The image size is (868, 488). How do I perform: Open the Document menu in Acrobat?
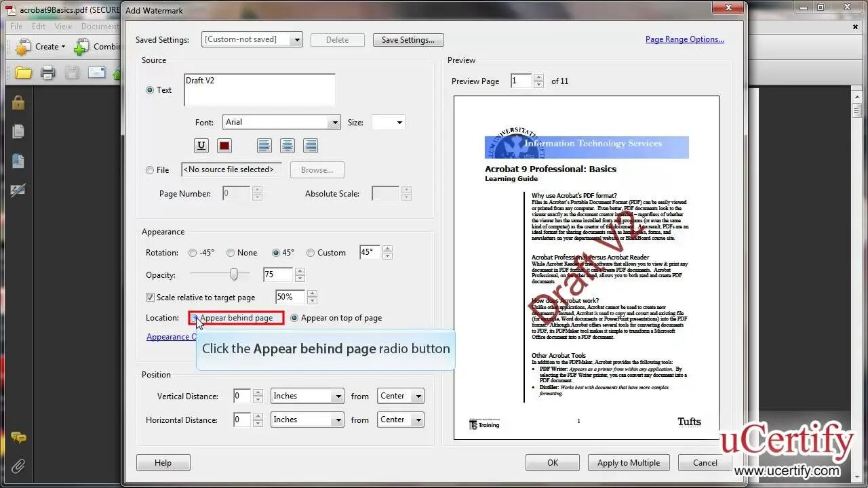click(x=100, y=26)
